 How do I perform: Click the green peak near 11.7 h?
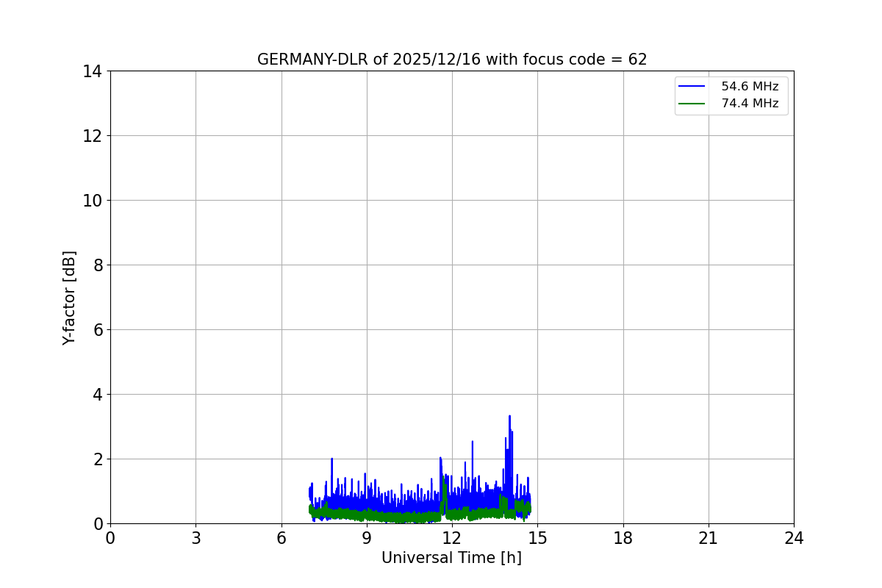(x=444, y=479)
